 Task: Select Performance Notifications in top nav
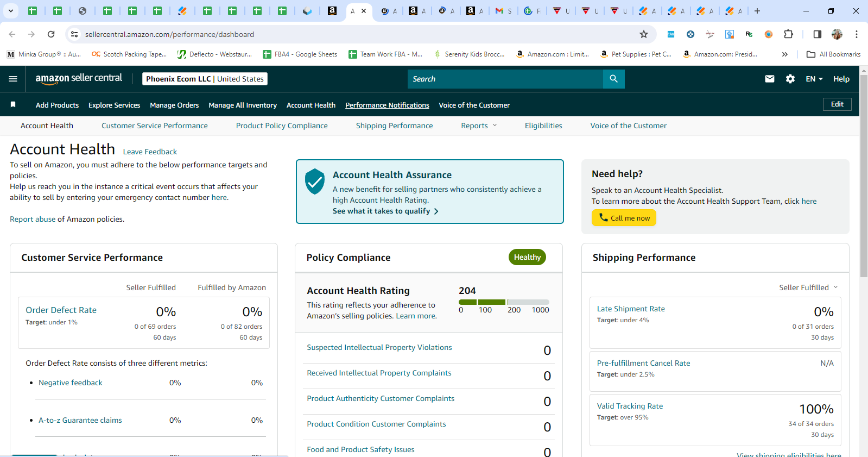(x=387, y=105)
